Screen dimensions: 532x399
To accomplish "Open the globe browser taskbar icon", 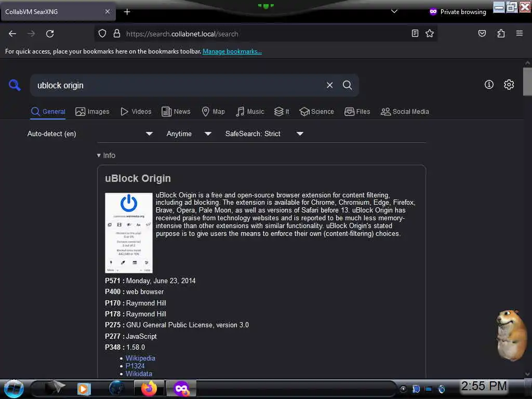I will [116, 389].
